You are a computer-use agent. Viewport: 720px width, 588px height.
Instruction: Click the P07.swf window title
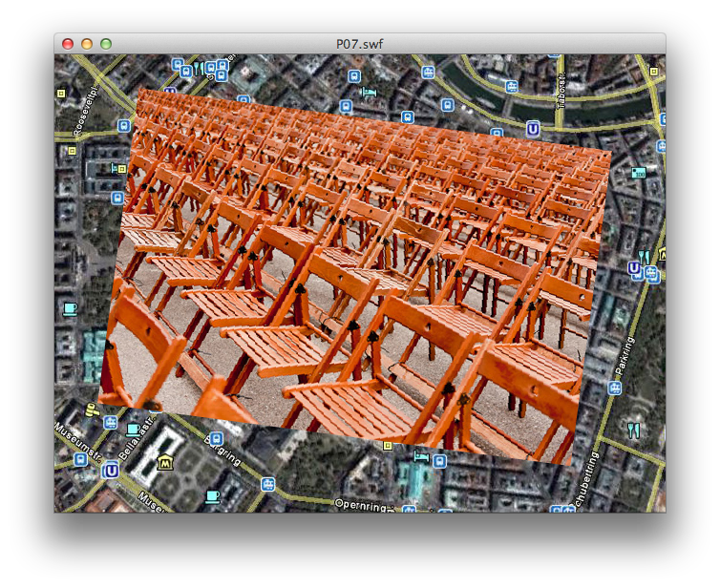click(360, 43)
